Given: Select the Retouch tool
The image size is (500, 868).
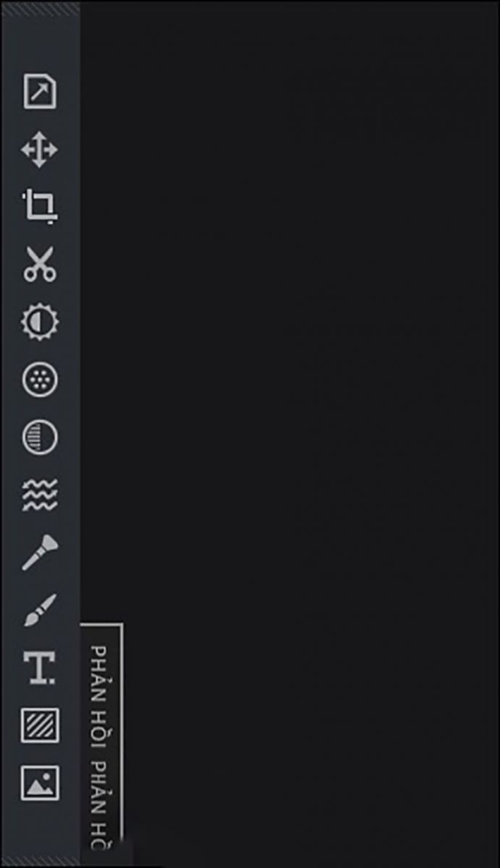Looking at the screenshot, I should click(40, 553).
